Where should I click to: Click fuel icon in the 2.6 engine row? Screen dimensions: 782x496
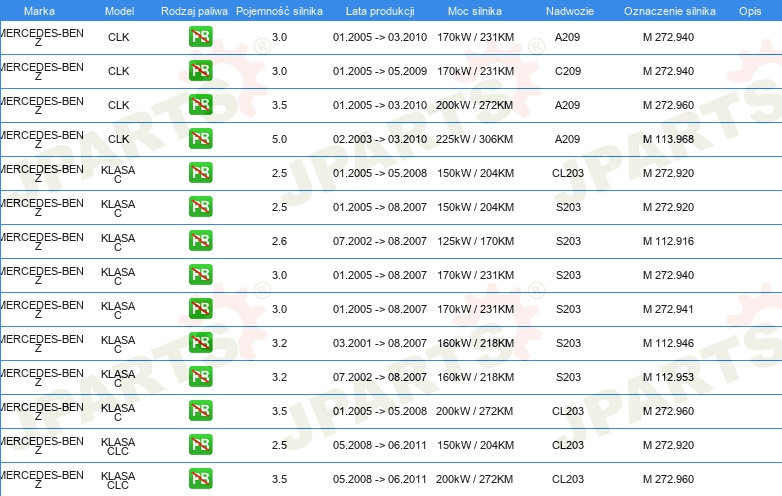[x=200, y=241]
